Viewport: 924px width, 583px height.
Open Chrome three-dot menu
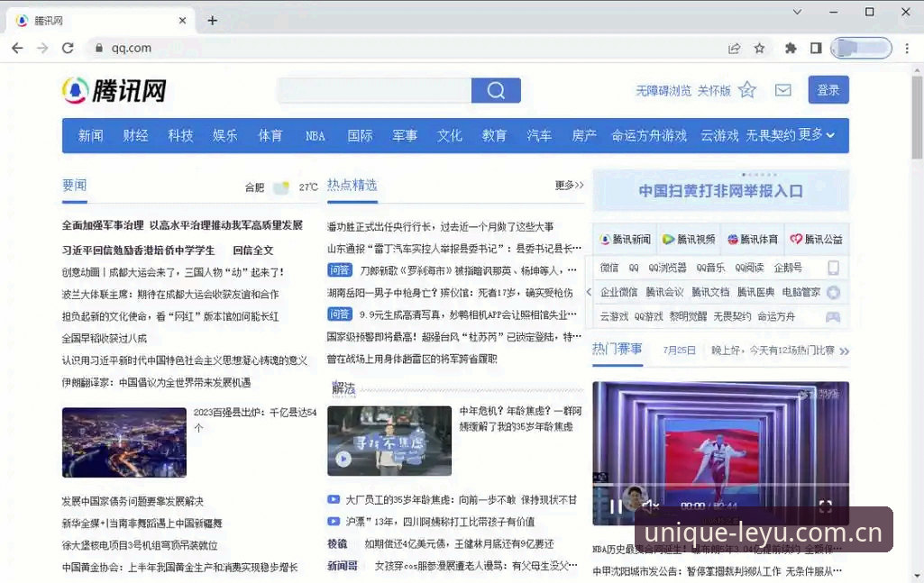907,49
